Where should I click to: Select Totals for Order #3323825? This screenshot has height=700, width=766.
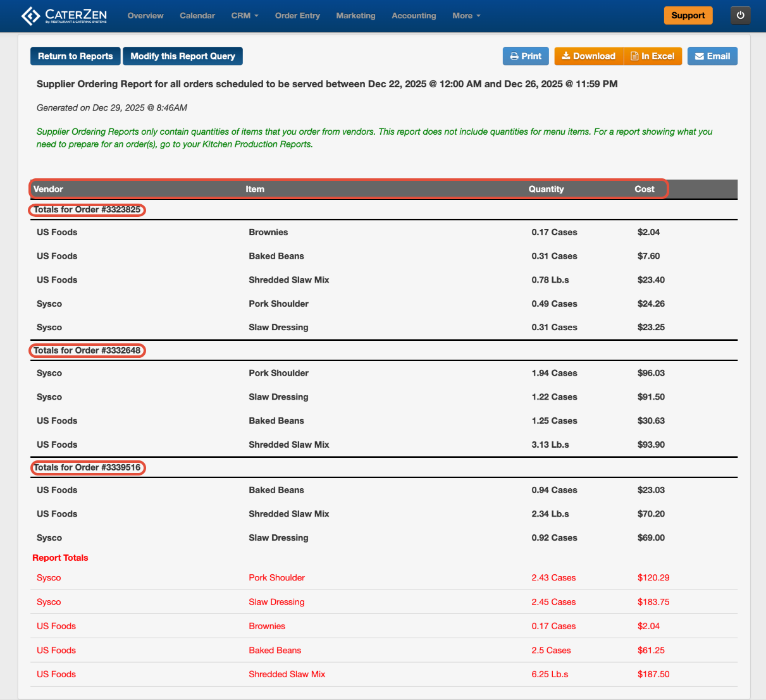[87, 209]
